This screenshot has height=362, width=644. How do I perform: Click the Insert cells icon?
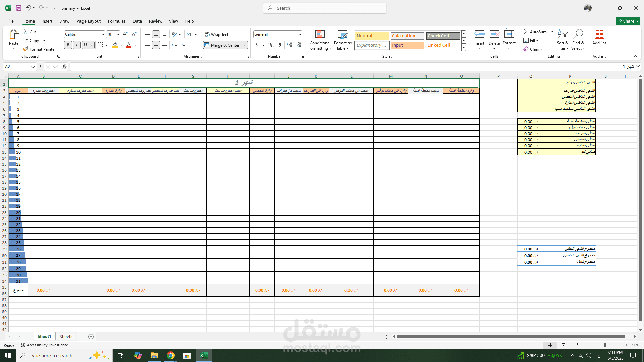479,34
